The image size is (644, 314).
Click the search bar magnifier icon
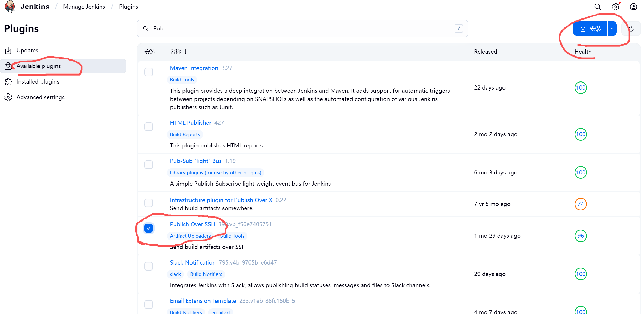[146, 29]
